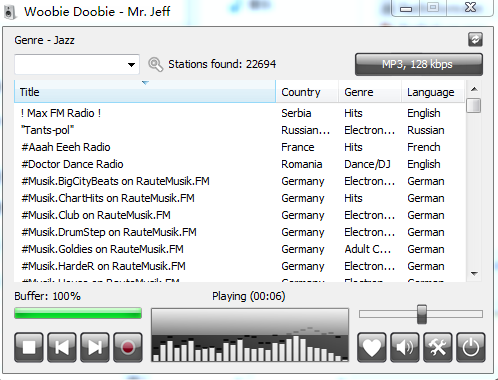Select '#Doctor Dance Radio' station

[x=239, y=164]
